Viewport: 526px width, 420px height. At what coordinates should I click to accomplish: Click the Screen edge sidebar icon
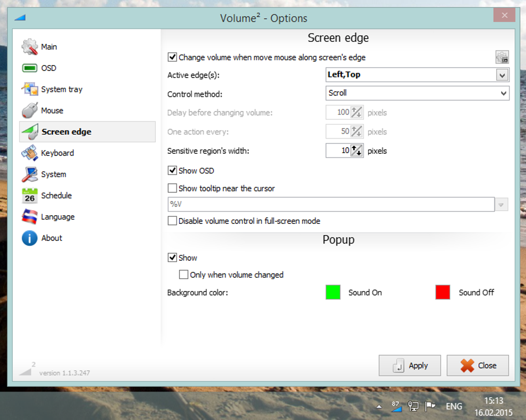(x=29, y=132)
